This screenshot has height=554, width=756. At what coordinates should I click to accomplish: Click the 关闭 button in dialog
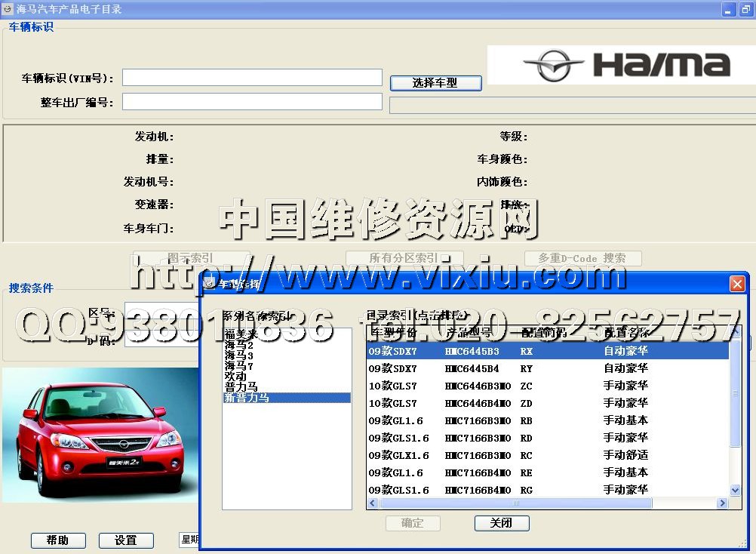click(x=502, y=523)
